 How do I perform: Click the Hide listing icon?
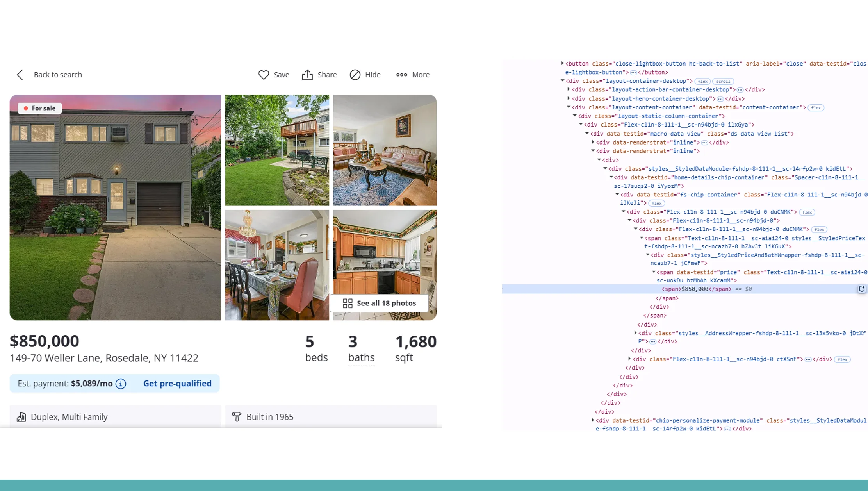click(x=355, y=75)
